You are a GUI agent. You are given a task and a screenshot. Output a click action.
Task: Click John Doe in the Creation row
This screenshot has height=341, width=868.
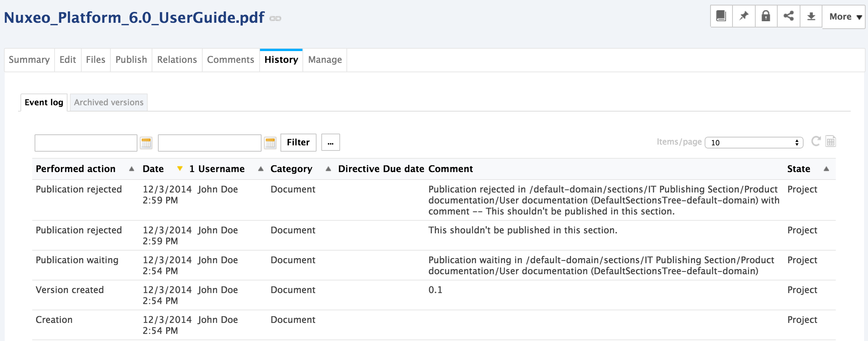pos(218,320)
